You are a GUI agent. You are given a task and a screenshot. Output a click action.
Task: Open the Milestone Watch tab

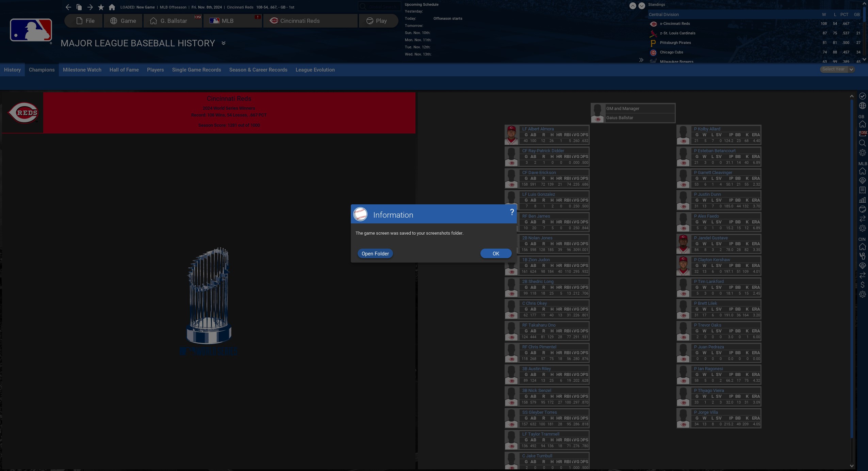[82, 70]
